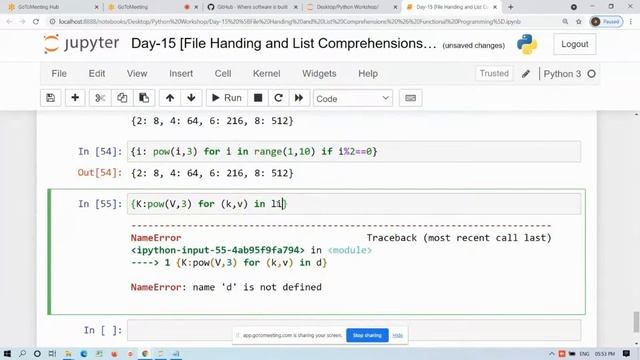Open the View menu

click(x=137, y=73)
